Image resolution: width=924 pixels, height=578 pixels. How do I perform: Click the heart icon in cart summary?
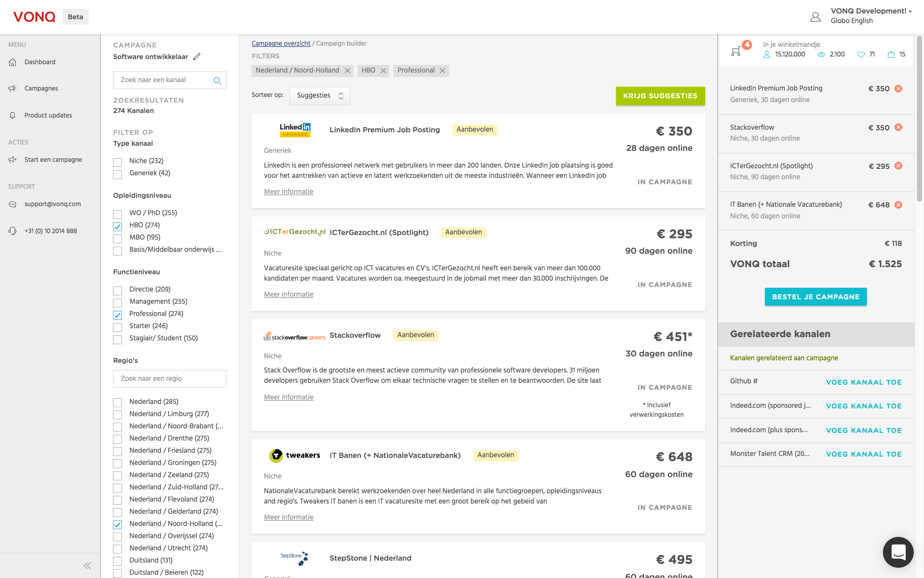coord(860,55)
